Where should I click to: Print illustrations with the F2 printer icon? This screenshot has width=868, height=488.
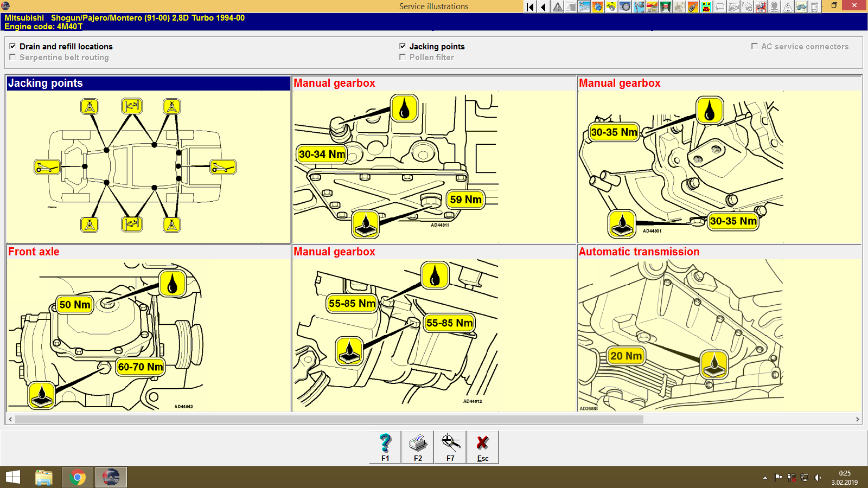(417, 446)
